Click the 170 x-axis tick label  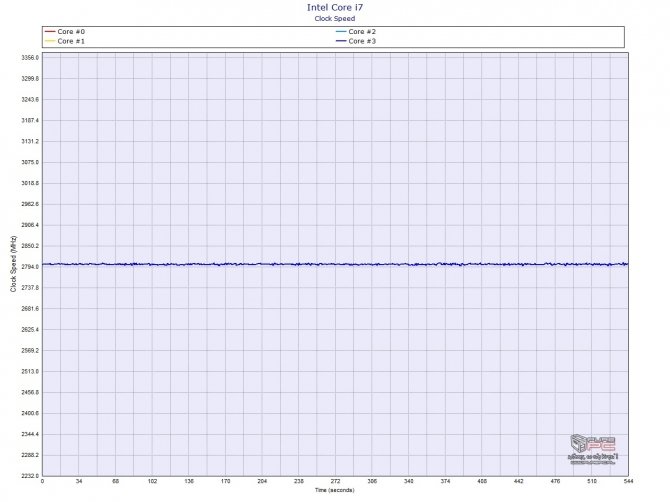(x=226, y=481)
